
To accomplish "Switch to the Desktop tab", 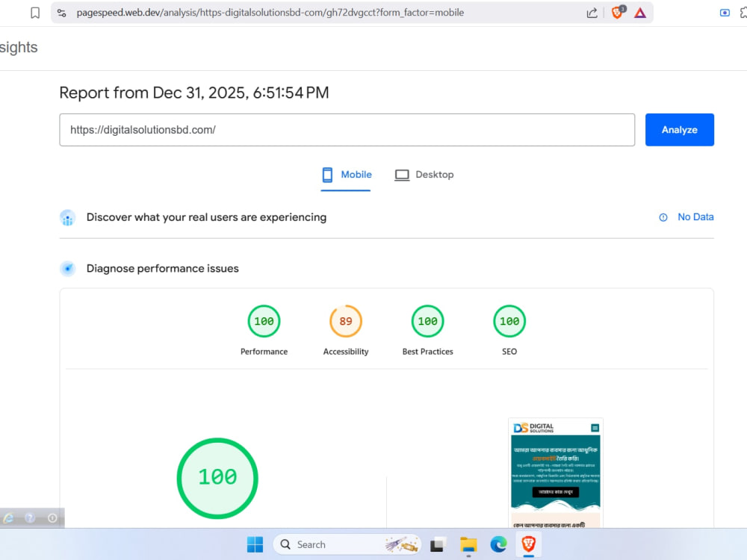I will click(x=424, y=175).
